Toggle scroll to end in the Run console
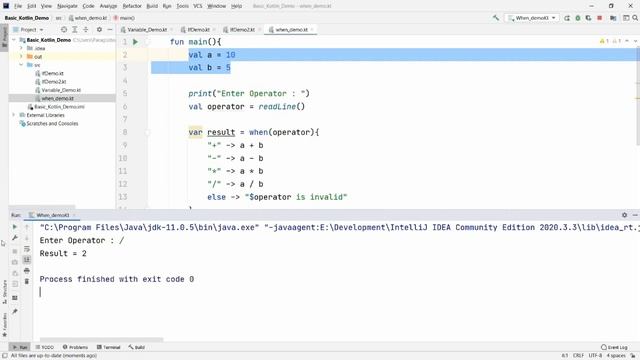640x360 pixels. (x=27, y=260)
